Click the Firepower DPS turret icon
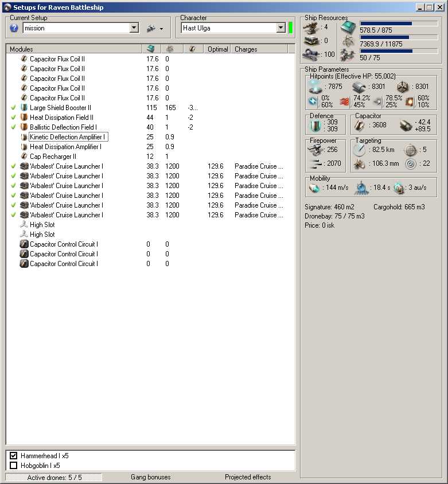 coord(315,150)
